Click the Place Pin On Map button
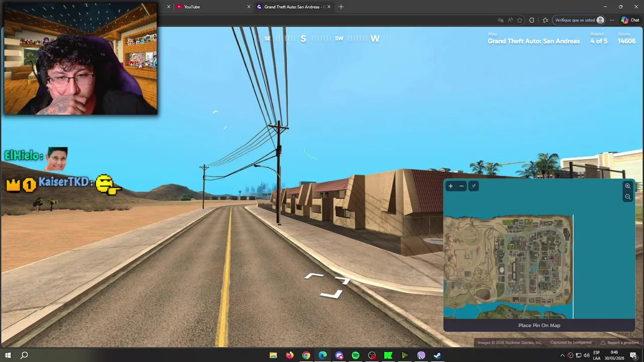This screenshot has width=644, height=362. pyautogui.click(x=539, y=325)
